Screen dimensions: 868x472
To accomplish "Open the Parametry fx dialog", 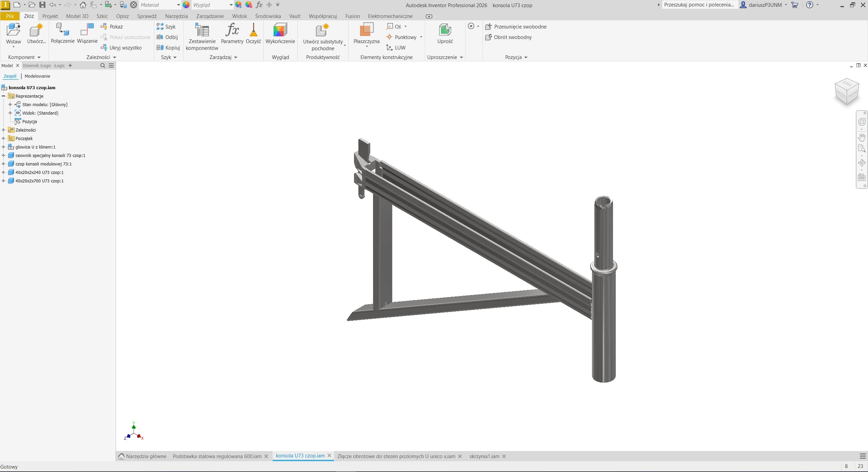I will point(232,30).
